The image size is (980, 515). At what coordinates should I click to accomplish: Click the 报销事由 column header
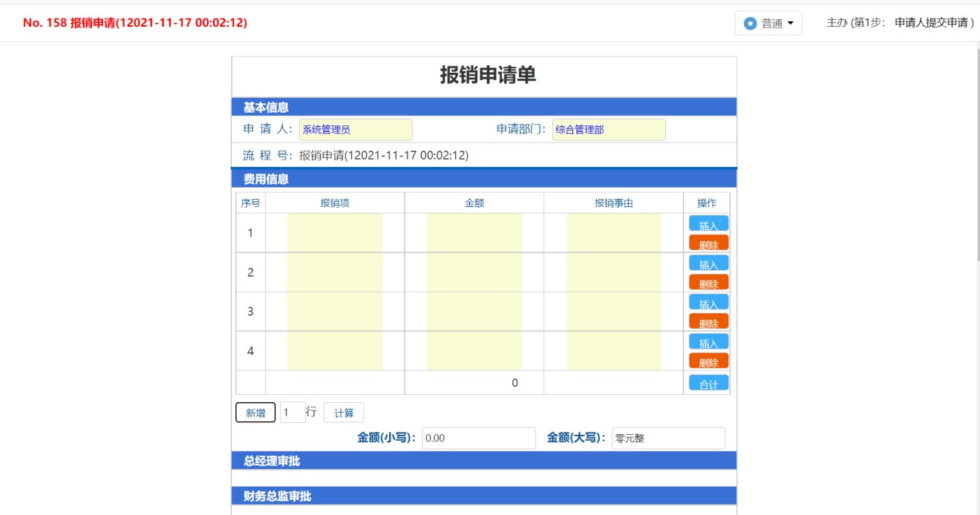click(614, 203)
